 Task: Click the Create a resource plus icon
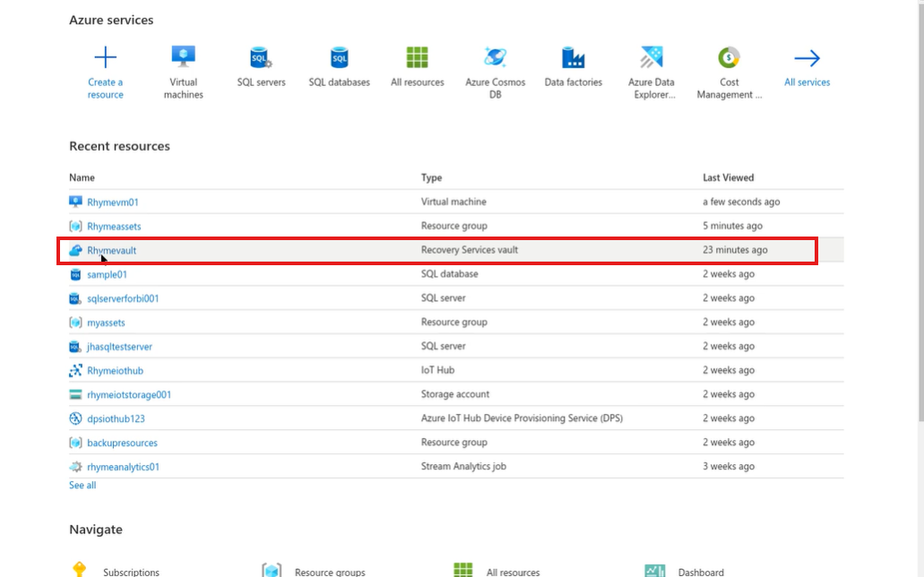coord(106,57)
